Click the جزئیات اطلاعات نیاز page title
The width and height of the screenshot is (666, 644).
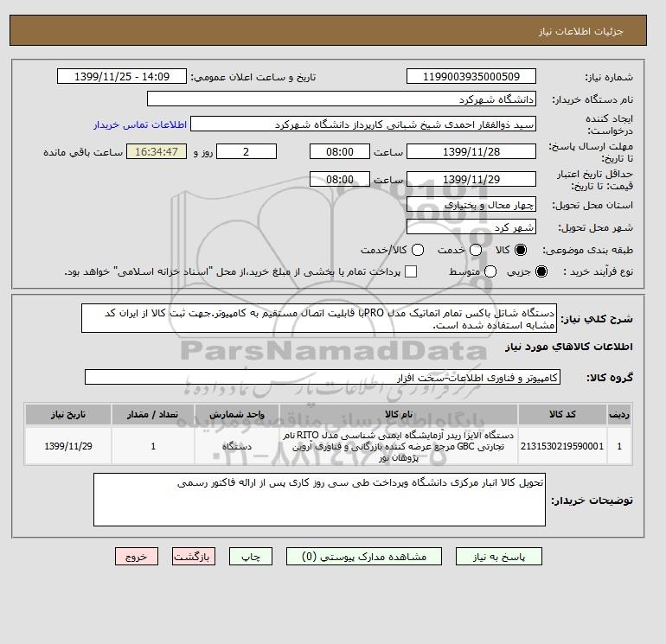pos(581,31)
